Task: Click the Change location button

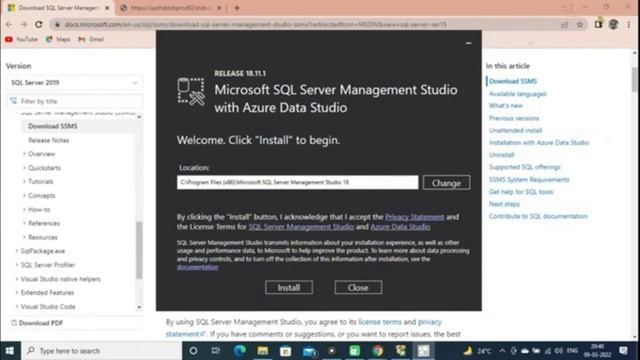Action: tap(447, 183)
